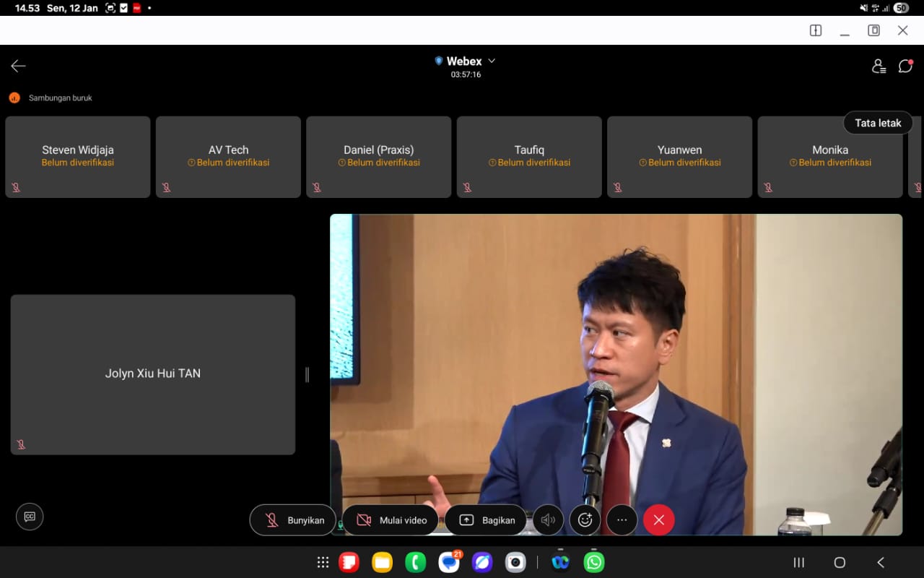924x578 pixels.
Task: Tap the back arrow icon
Action: click(x=18, y=66)
